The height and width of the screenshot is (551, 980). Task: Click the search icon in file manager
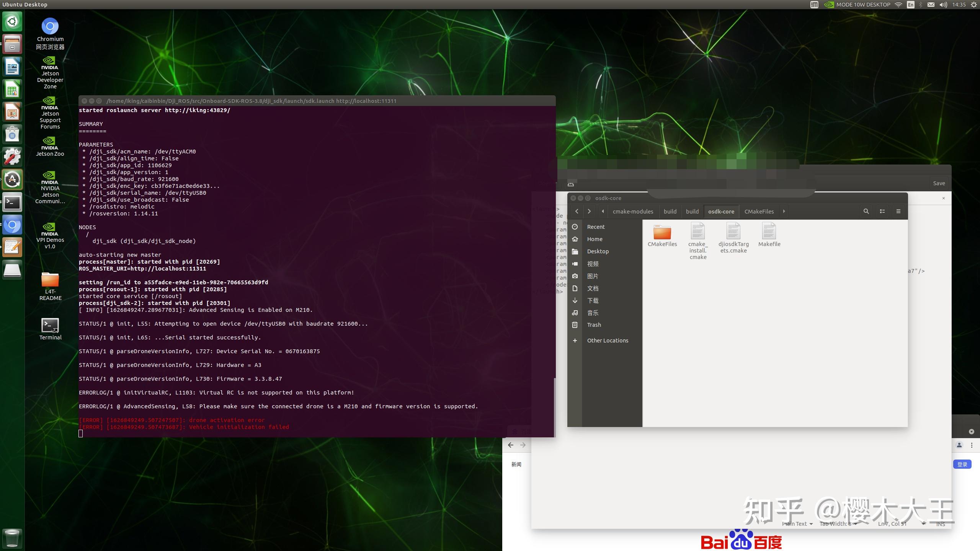click(x=866, y=211)
